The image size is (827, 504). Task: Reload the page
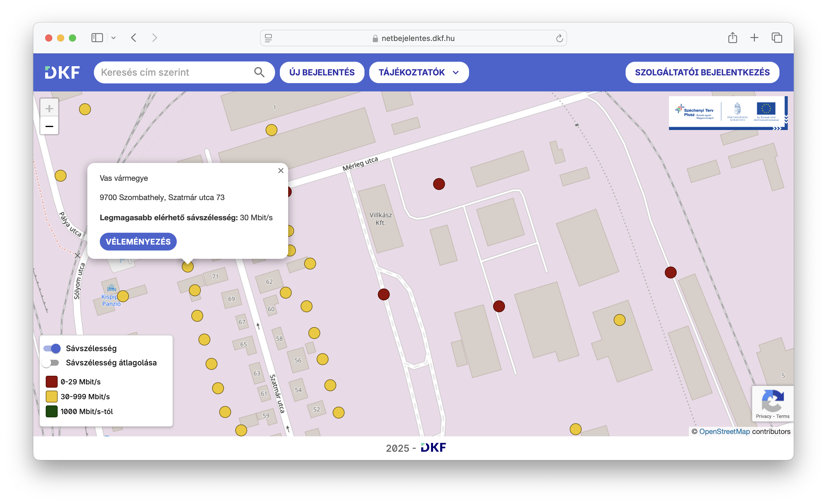tap(559, 38)
